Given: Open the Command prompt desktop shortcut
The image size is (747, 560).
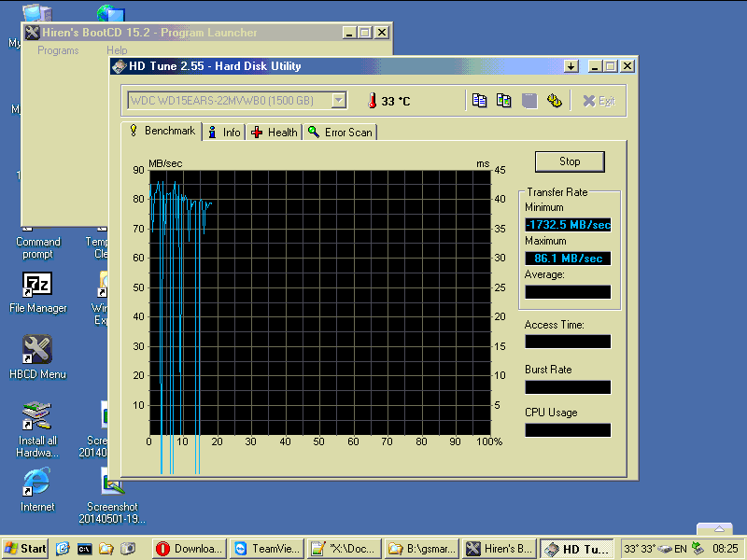Looking at the screenshot, I should 38,243.
